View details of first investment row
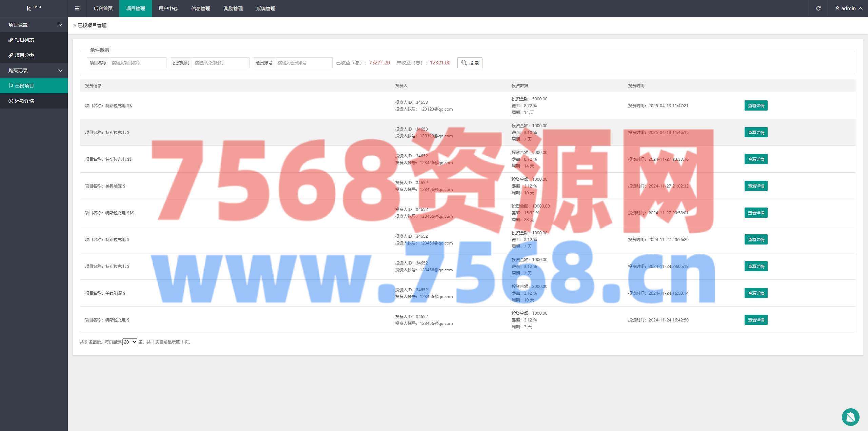 pos(756,106)
